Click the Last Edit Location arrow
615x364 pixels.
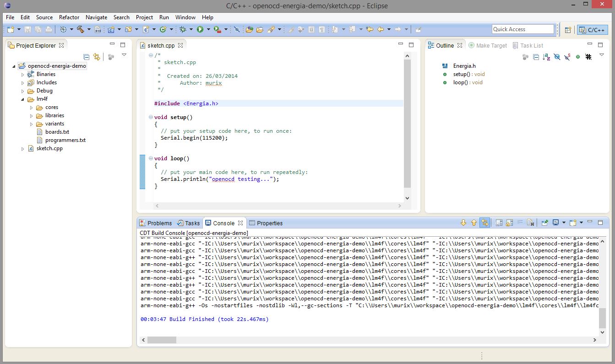(370, 29)
